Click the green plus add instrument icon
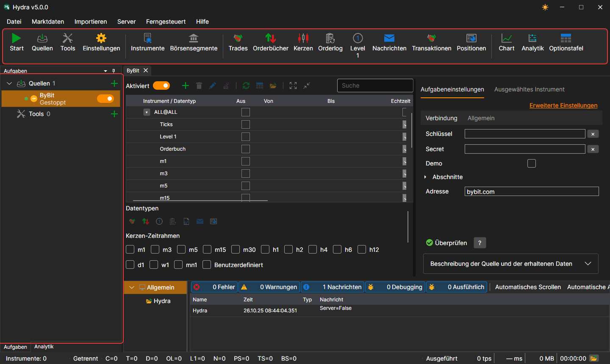The height and width of the screenshot is (364, 610). point(186,85)
